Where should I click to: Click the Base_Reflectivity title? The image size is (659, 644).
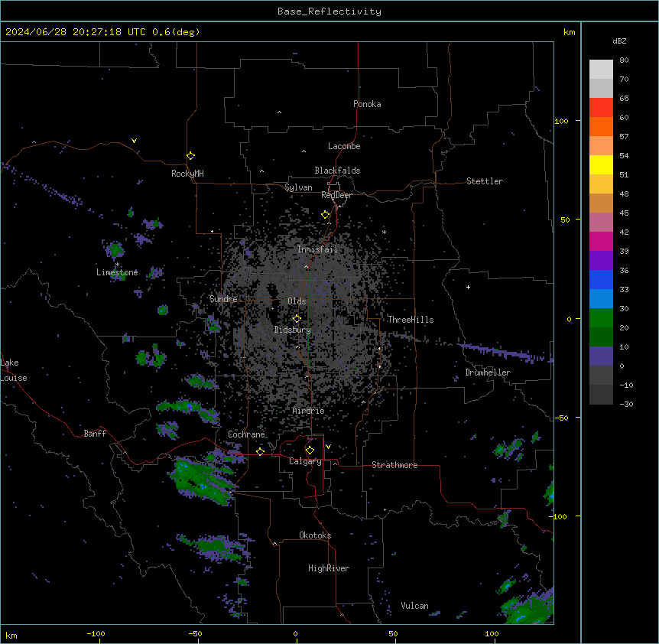[x=329, y=11]
